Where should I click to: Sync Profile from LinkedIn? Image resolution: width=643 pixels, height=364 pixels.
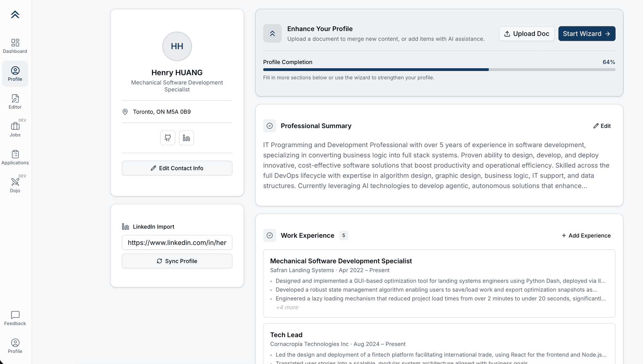pyautogui.click(x=177, y=261)
